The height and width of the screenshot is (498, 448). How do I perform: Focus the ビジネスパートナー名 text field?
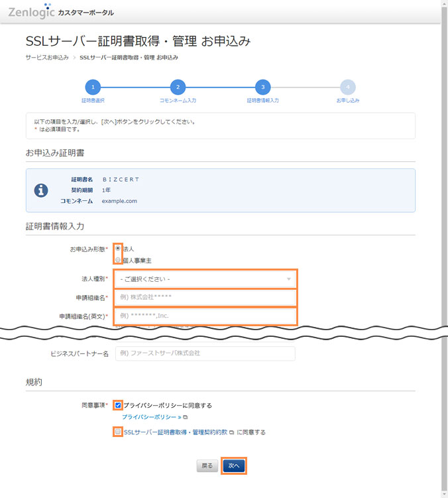[x=205, y=353]
